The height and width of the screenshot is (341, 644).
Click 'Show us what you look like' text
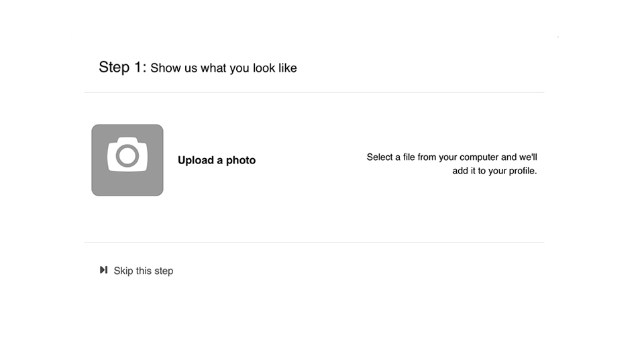pos(223,68)
